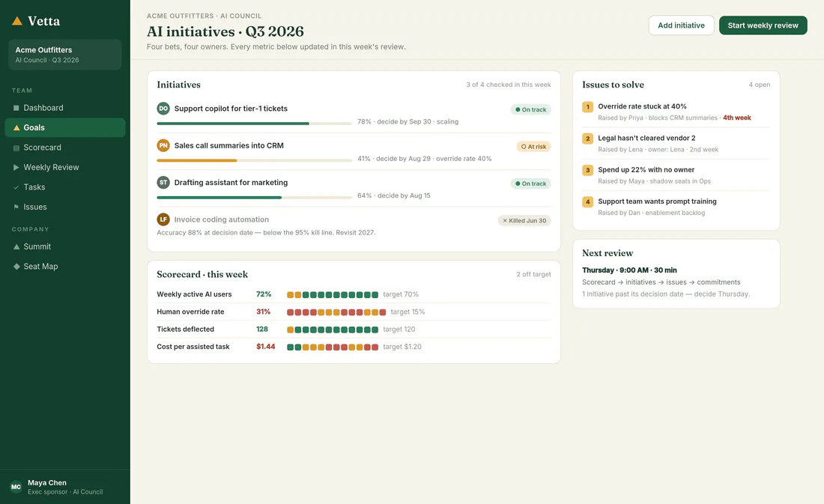
Task: Click the $1.44 cost per task value
Action: point(266,346)
